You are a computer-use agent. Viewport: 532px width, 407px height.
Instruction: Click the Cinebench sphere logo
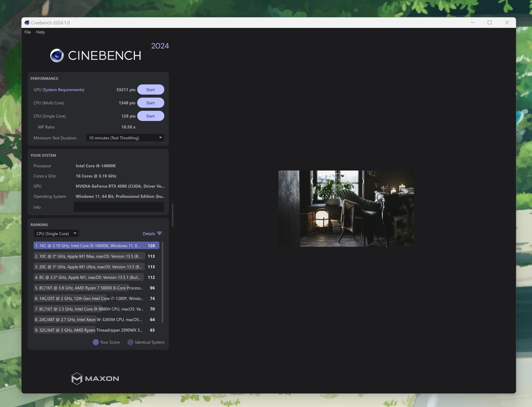tap(57, 55)
